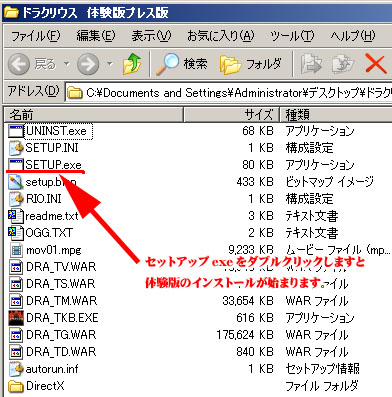Click the SETUP.exe file name
This screenshot has height=397, width=392.
54,165
